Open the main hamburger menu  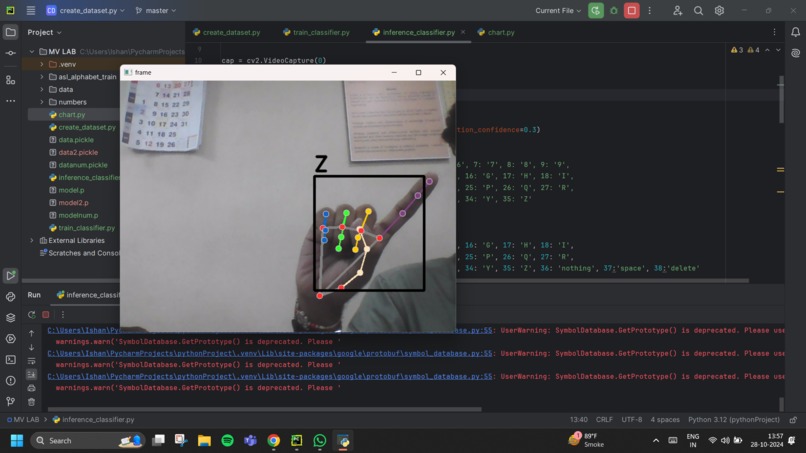31,10
